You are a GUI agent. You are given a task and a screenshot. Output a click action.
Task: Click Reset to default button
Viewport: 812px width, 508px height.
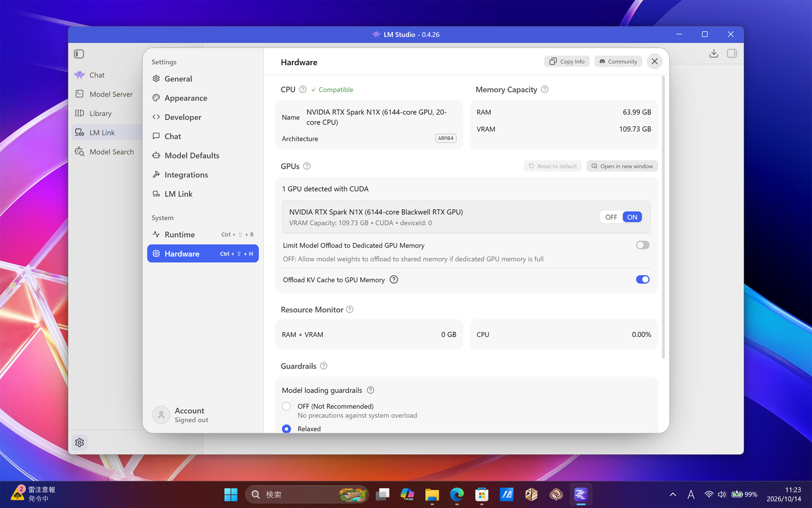(x=553, y=166)
